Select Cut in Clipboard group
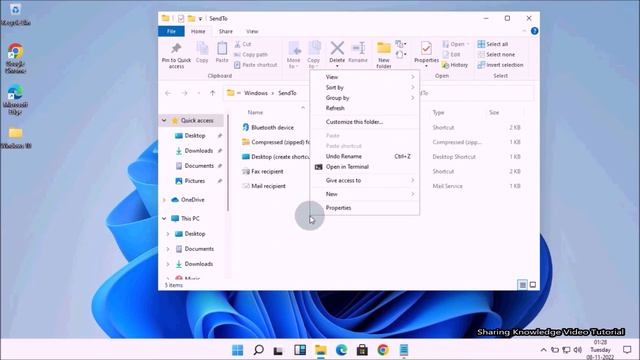Screen dimensions: 640x360 243,44
